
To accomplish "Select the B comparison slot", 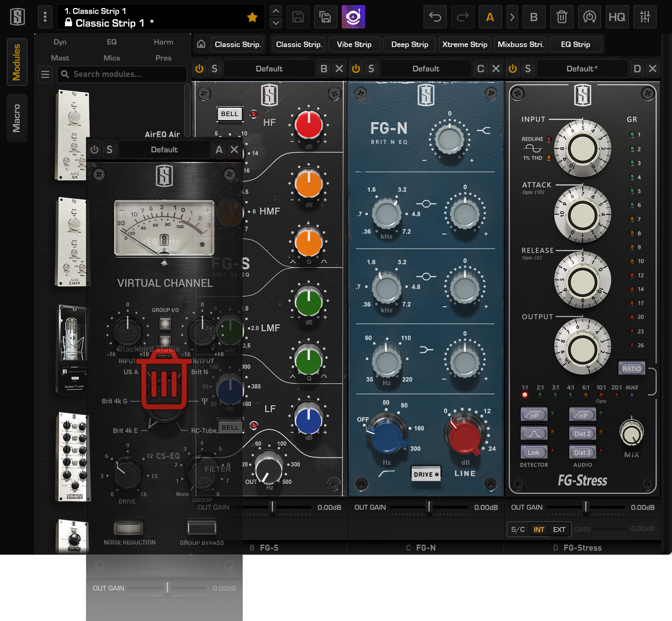I will tap(534, 17).
